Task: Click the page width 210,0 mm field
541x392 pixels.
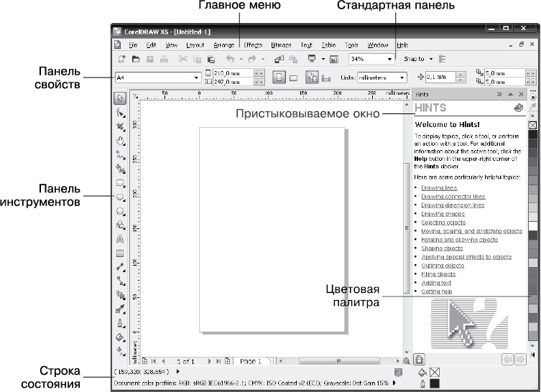Action: [231, 73]
